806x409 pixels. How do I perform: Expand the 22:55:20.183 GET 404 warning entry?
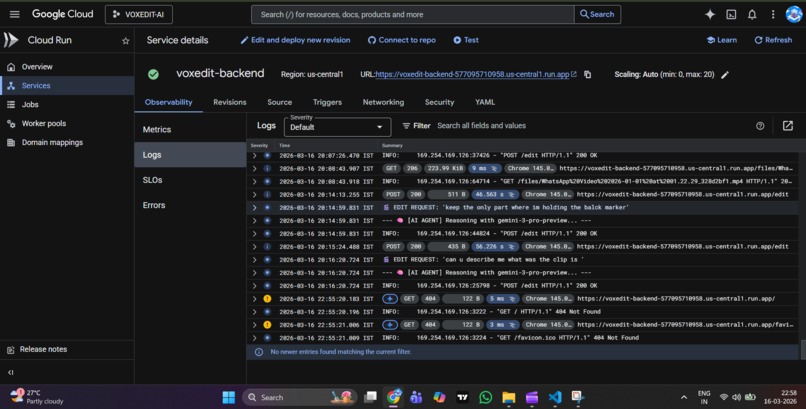[x=254, y=299]
